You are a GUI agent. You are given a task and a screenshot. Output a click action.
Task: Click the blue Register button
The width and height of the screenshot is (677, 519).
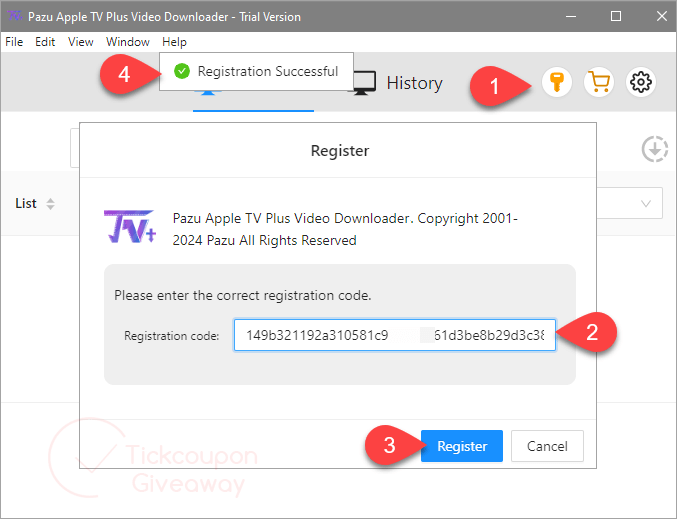click(462, 446)
